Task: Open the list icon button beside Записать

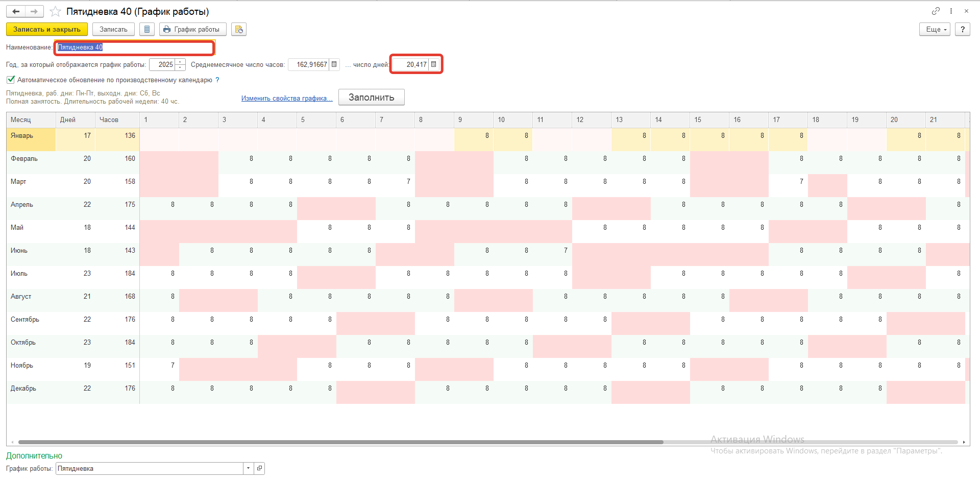Action: [147, 30]
